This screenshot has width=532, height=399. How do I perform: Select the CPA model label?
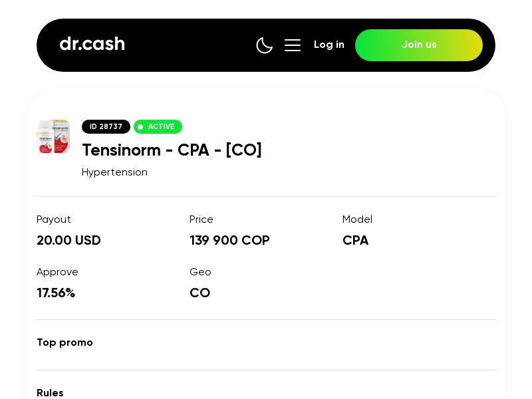[x=355, y=241]
